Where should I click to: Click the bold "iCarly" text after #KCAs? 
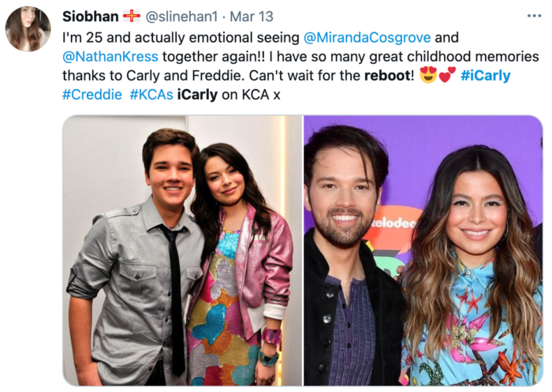[197, 95]
